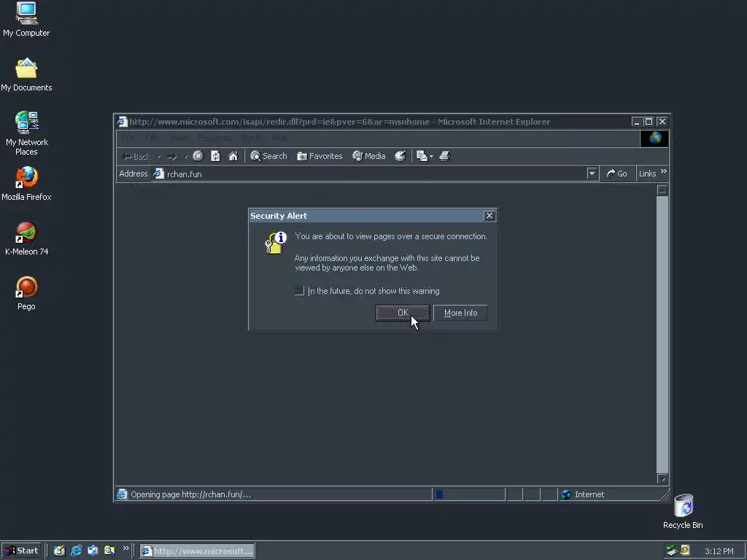Screen dimensions: 747x560
Task: Expand the address bar dropdown list
Action: click(x=592, y=174)
